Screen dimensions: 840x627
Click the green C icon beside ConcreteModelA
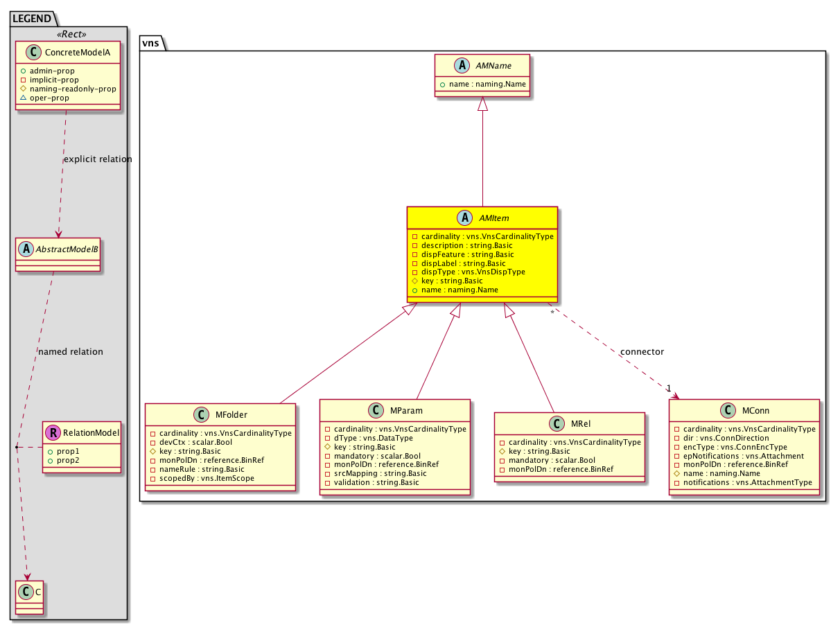[x=30, y=52]
